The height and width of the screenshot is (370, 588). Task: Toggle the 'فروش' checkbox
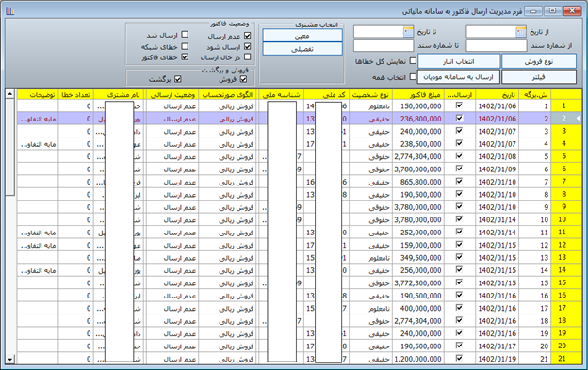pyautogui.click(x=243, y=79)
